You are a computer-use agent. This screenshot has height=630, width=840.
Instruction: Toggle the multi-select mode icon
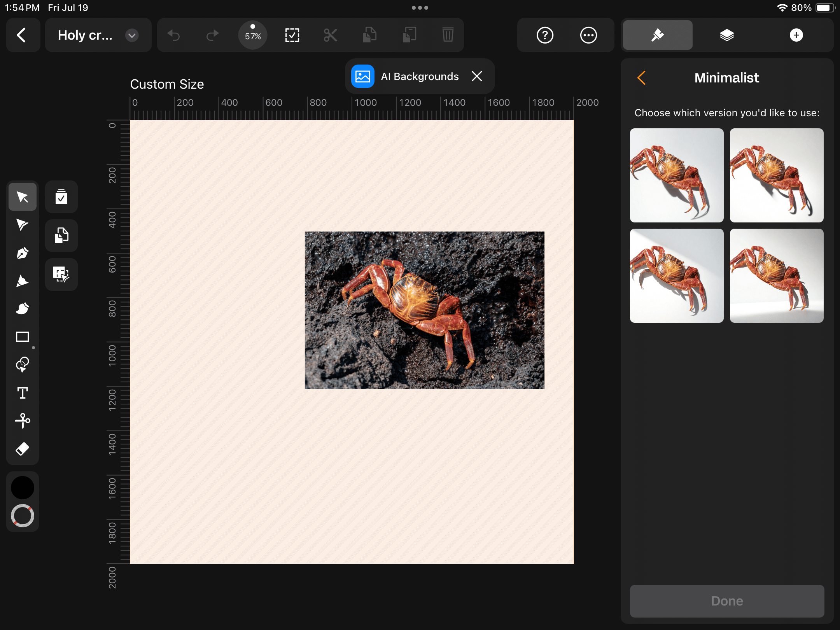click(x=61, y=197)
